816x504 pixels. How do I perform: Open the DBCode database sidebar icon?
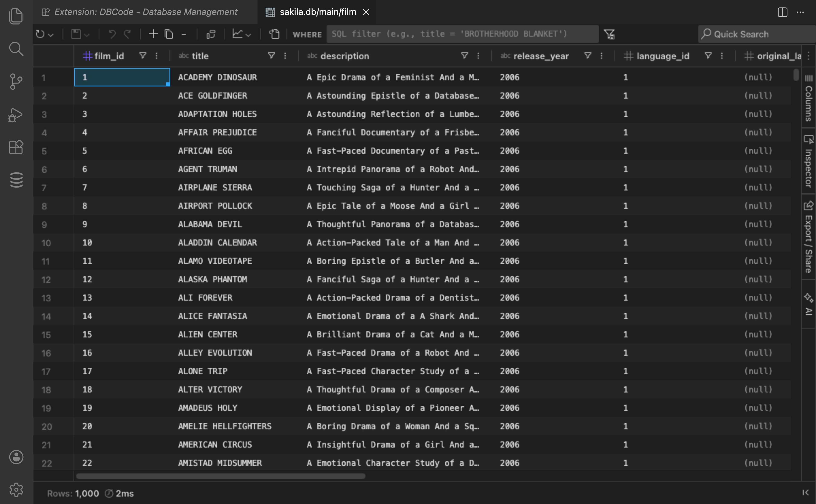click(x=16, y=180)
